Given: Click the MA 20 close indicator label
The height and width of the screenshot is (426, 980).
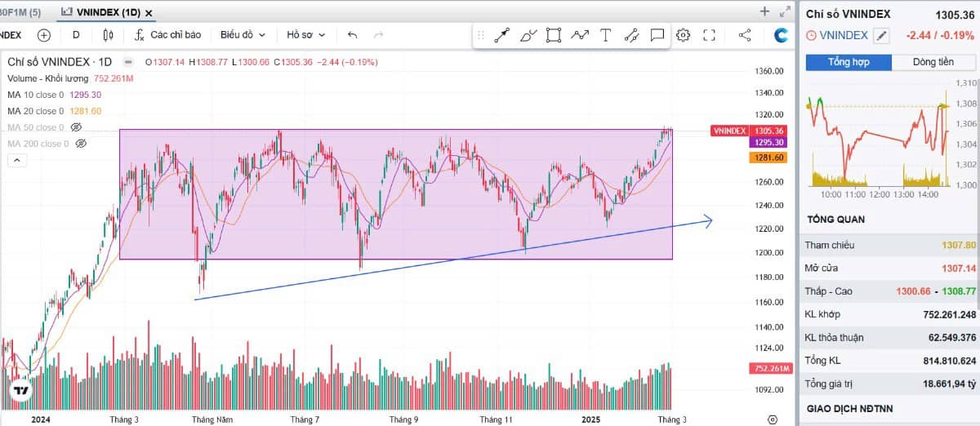Looking at the screenshot, I should 35,111.
